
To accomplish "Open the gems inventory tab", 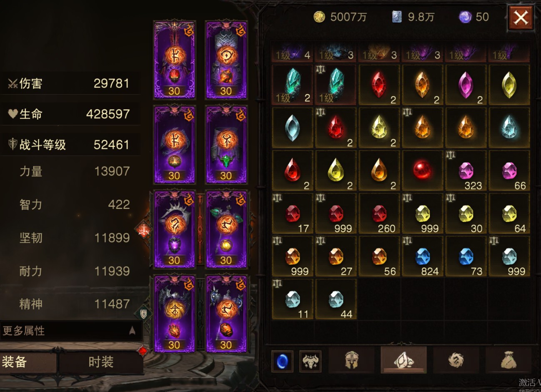I will [403, 359].
